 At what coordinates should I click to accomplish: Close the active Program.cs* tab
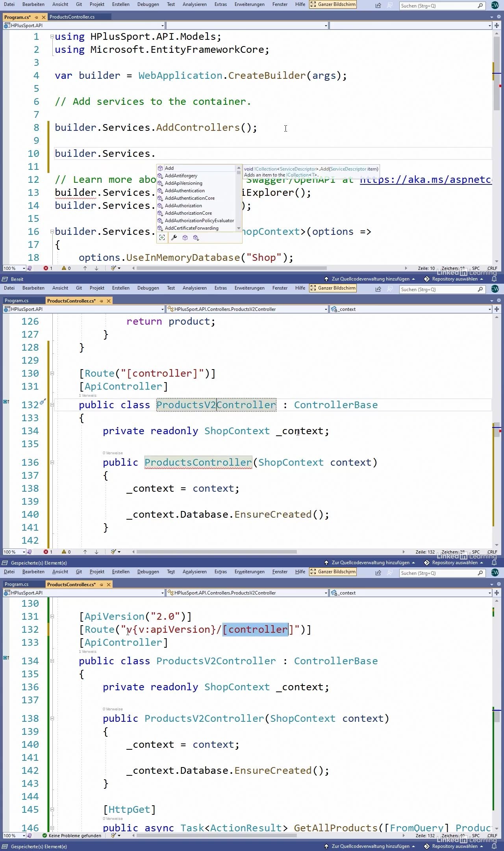click(x=44, y=17)
